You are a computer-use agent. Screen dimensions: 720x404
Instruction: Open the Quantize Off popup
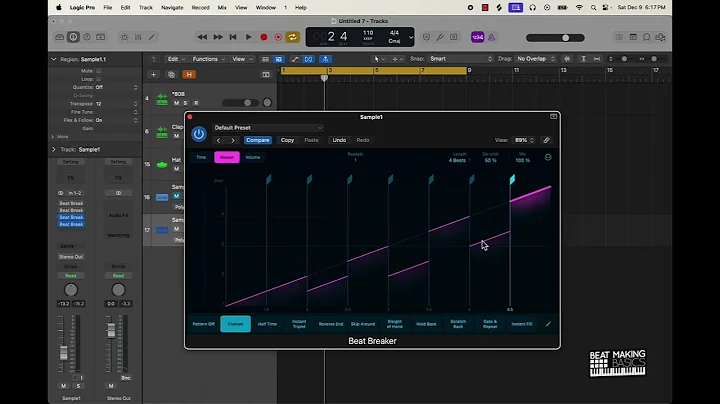(116, 87)
